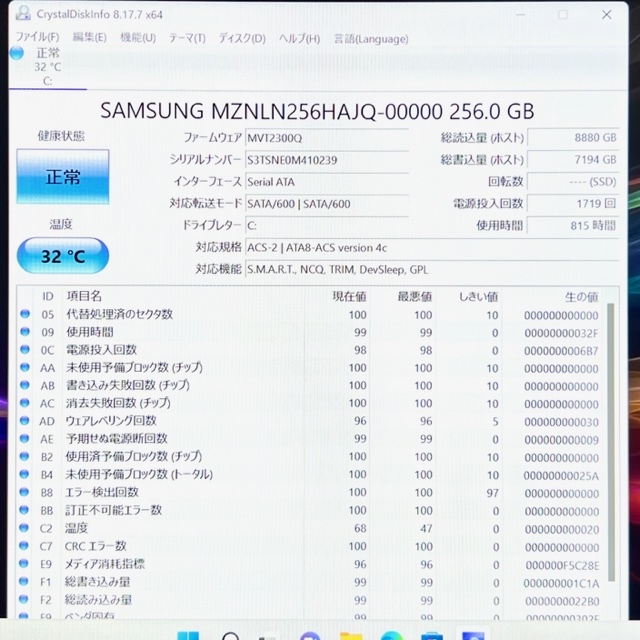Image resolution: width=640 pixels, height=640 pixels.
Task: Click status circle of row C7 CRC エラー数
Action: point(24,546)
